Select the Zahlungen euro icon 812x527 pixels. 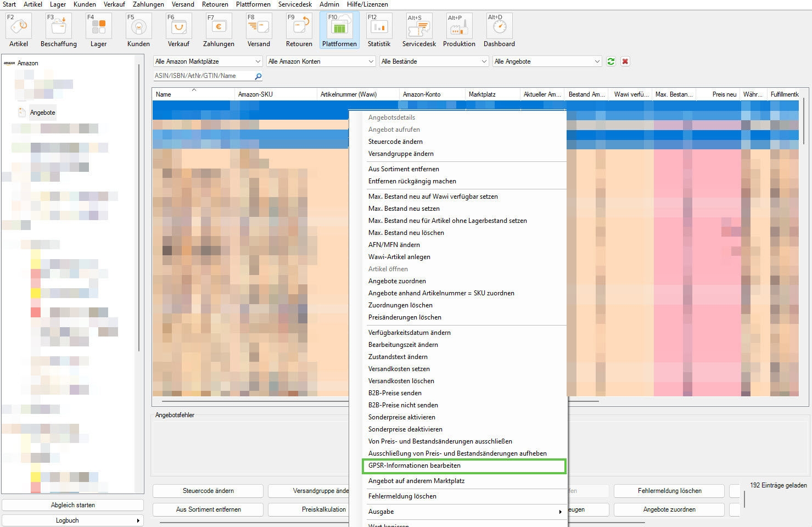(219, 26)
